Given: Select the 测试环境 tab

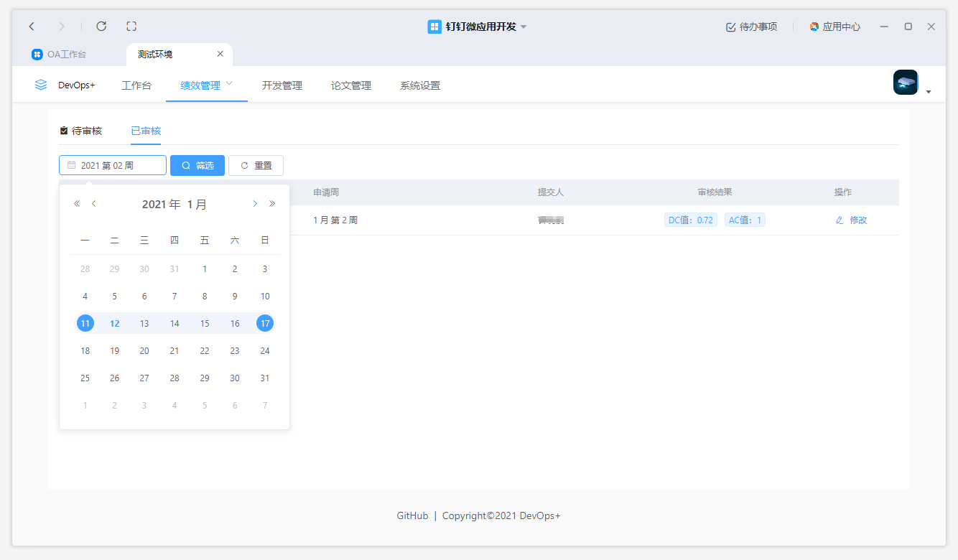Looking at the screenshot, I should coord(179,54).
